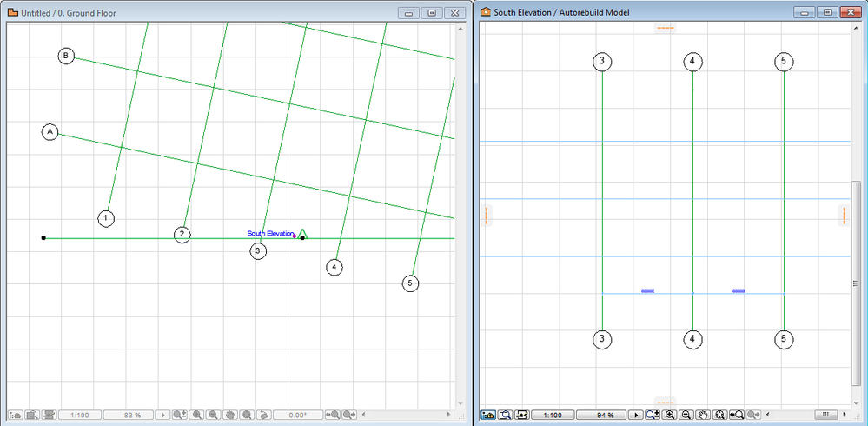Click the third status icon in South Elevation window
This screenshot has width=868, height=426.
(522, 415)
